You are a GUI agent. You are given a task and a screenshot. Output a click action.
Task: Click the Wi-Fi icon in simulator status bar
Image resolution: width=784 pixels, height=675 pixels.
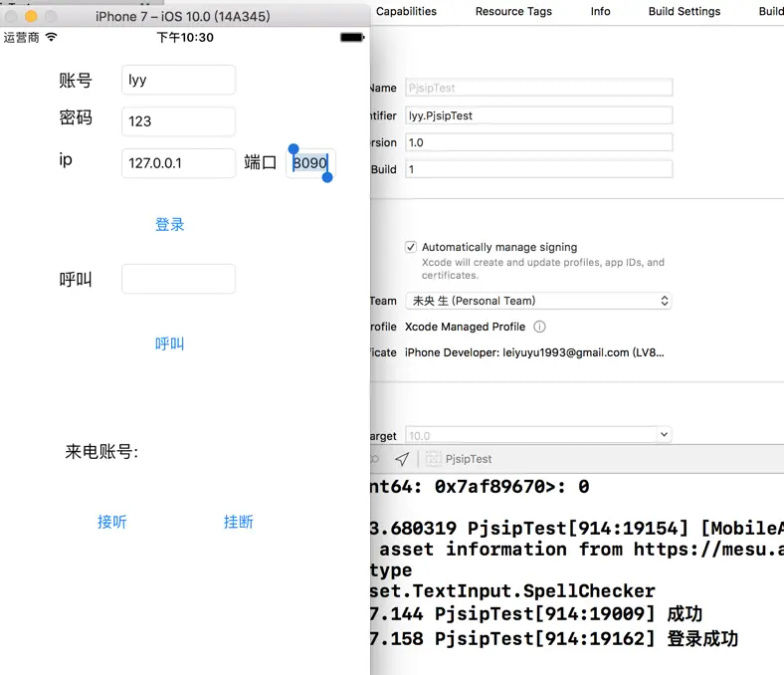[52, 37]
